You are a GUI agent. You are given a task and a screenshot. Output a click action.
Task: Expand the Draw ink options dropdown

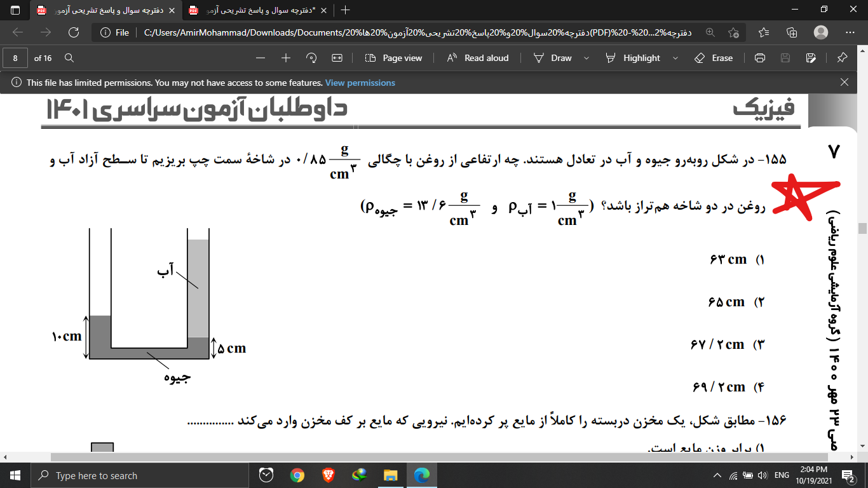click(587, 58)
